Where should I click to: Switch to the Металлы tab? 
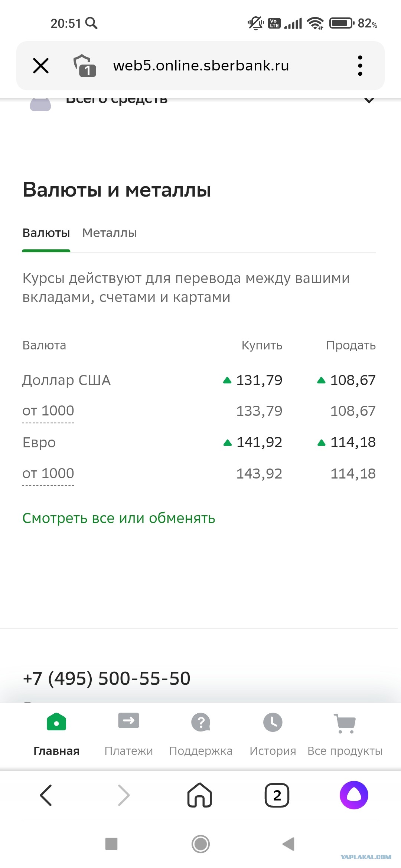click(110, 233)
